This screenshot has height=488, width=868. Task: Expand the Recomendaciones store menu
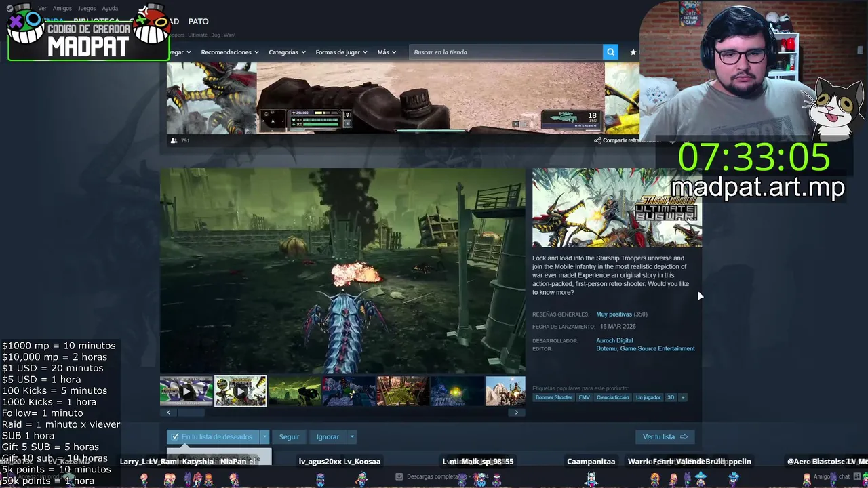[x=230, y=52]
